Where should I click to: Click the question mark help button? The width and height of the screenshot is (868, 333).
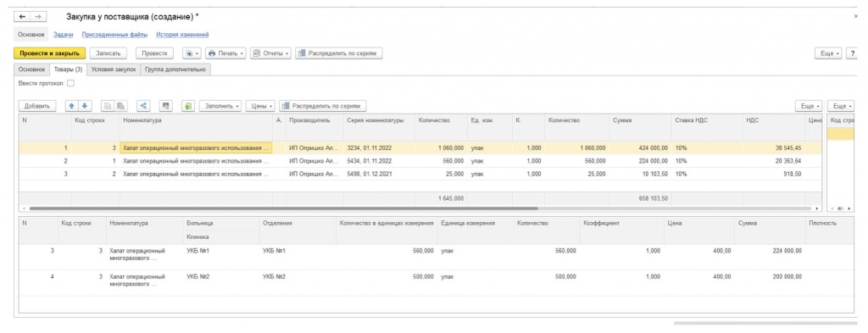tap(853, 53)
